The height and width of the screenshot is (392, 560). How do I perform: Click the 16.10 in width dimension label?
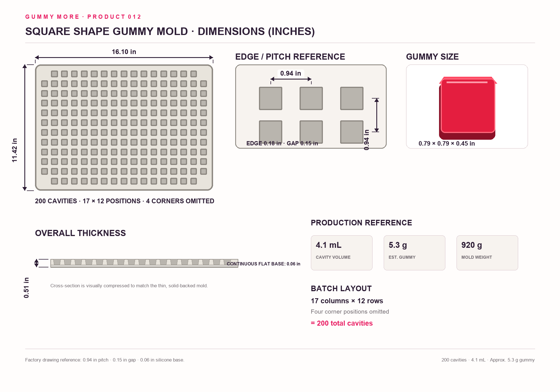(124, 52)
